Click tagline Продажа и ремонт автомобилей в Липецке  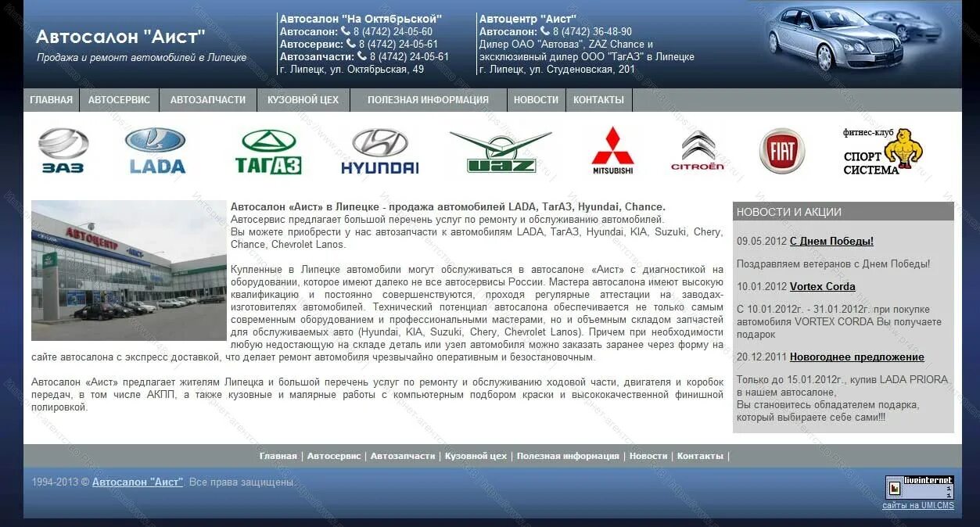pos(142,58)
